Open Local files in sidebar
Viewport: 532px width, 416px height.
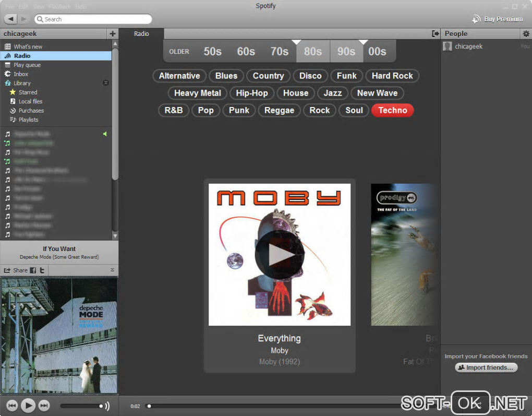pyautogui.click(x=30, y=102)
